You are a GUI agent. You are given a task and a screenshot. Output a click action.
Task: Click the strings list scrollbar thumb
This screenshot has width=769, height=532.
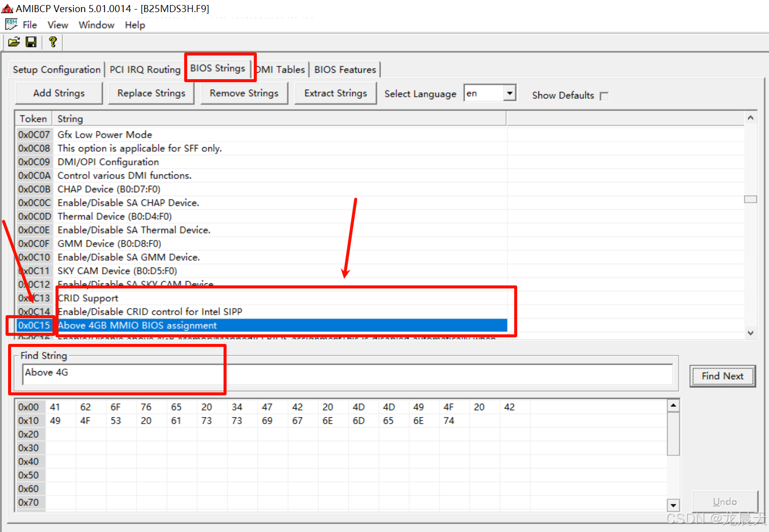[750, 199]
